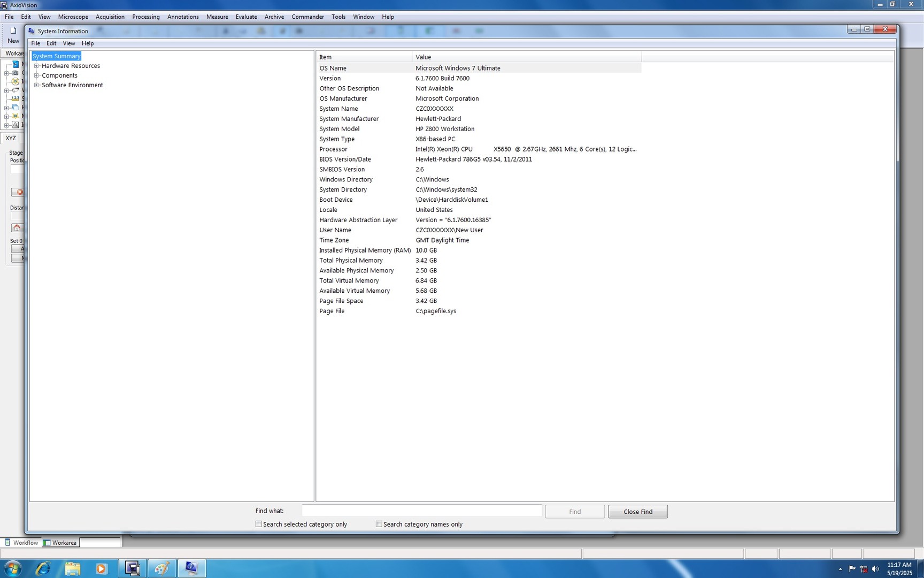Screen dimensions: 924x578
Task: Switch to the Paint app on taskbar
Action: click(161, 568)
